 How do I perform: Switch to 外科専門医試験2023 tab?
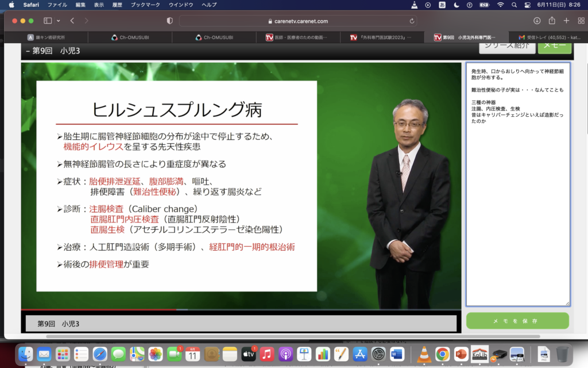pos(385,37)
